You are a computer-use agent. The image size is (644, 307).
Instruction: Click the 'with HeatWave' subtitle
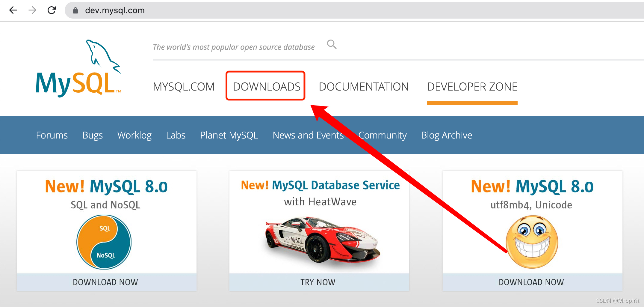(320, 202)
